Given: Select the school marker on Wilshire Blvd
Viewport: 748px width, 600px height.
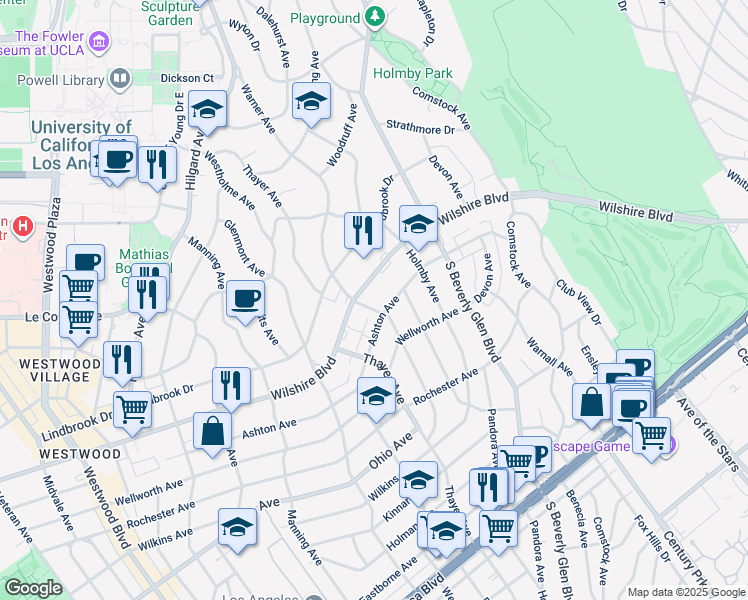Looking at the screenshot, I should tap(418, 224).
